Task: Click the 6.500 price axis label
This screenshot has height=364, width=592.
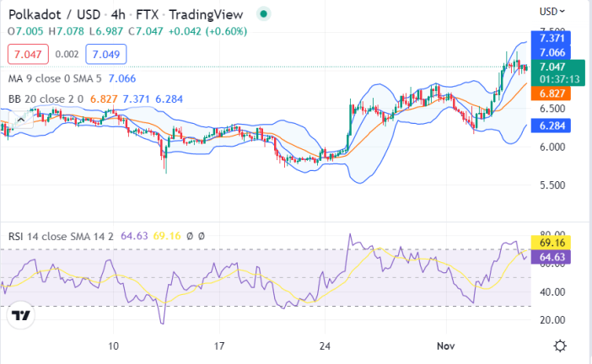Action: coord(552,109)
